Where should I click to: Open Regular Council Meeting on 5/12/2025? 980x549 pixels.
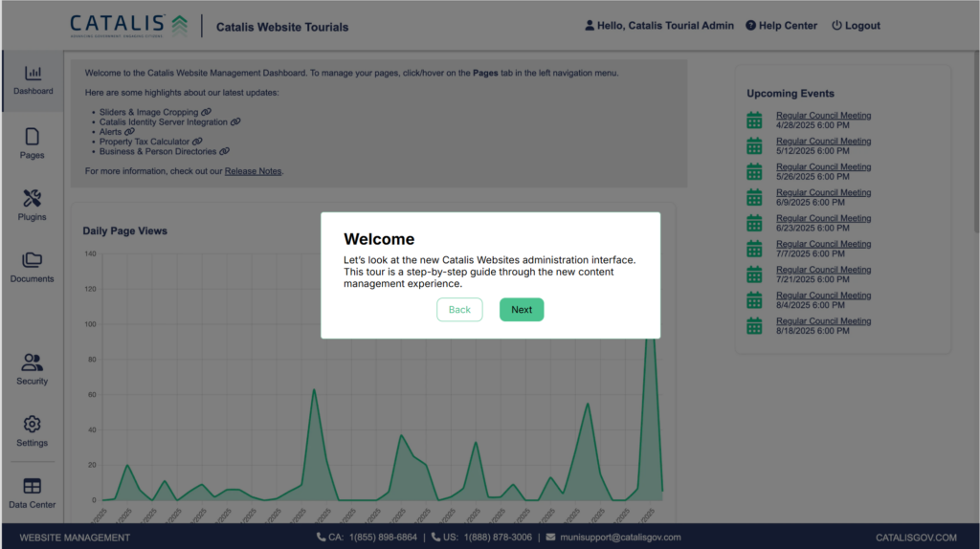tap(824, 142)
